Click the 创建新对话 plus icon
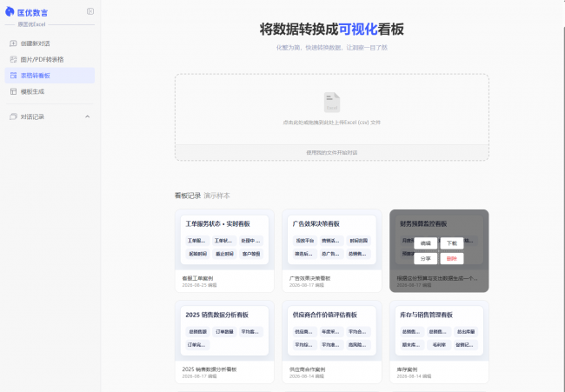 (13, 43)
